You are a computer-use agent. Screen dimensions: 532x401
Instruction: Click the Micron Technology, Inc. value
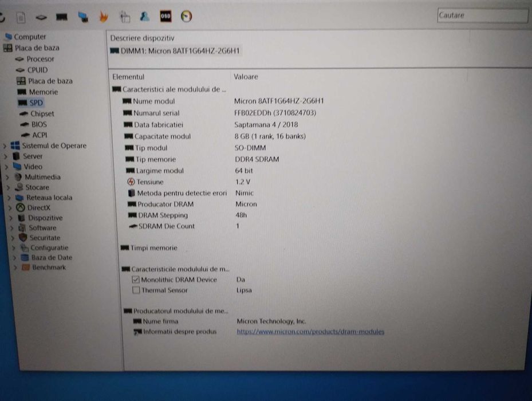click(x=271, y=321)
